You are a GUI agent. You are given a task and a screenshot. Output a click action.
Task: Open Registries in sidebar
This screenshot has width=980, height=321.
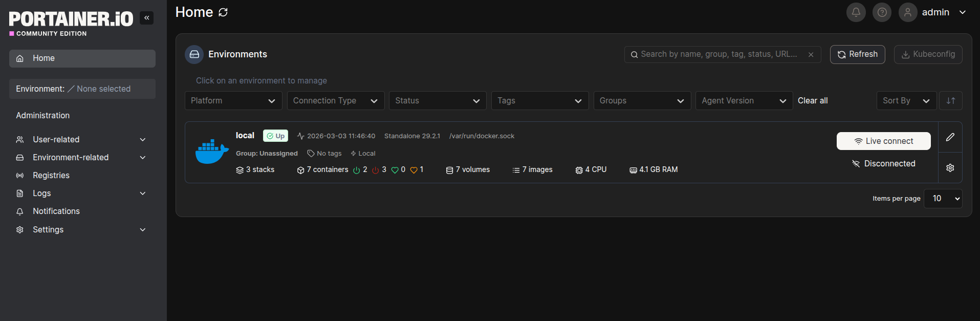82,176
